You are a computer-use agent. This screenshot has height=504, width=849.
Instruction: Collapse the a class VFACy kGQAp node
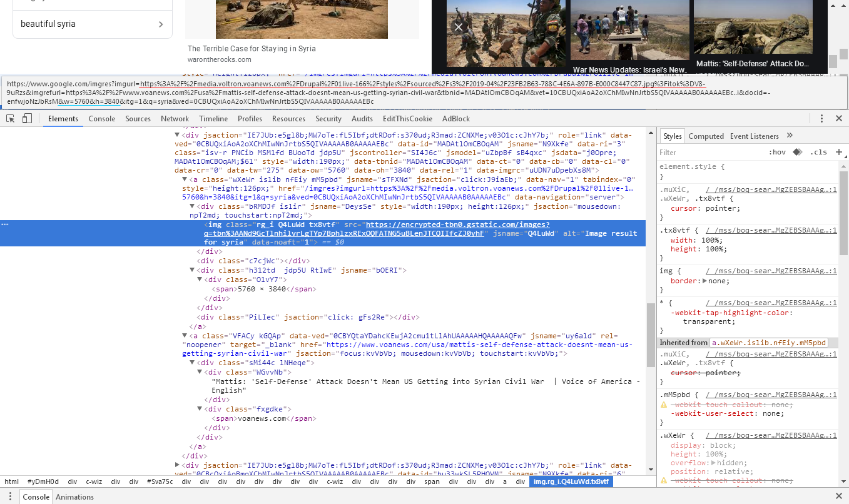click(185, 336)
